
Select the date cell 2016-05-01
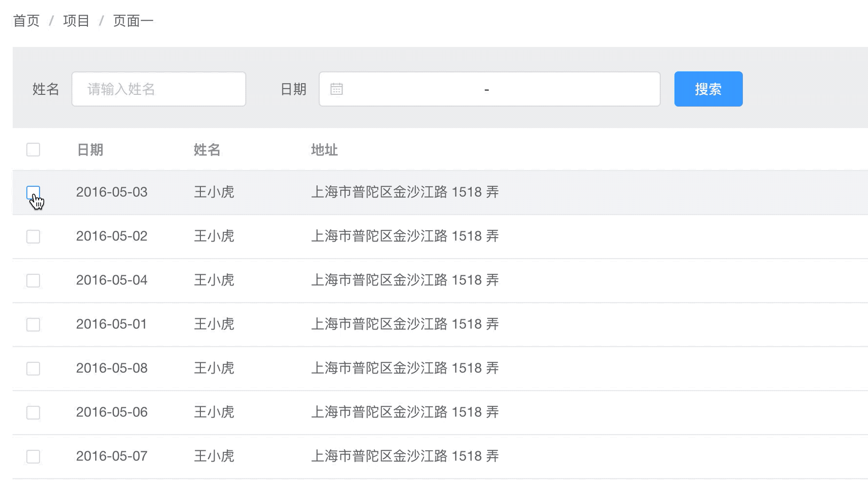point(112,324)
